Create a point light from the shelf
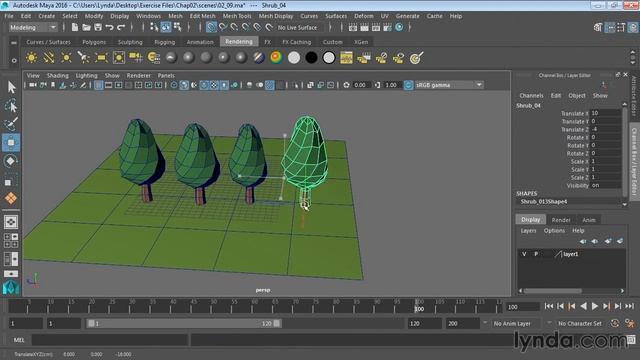Image resolution: width=640 pixels, height=360 pixels. click(66, 58)
